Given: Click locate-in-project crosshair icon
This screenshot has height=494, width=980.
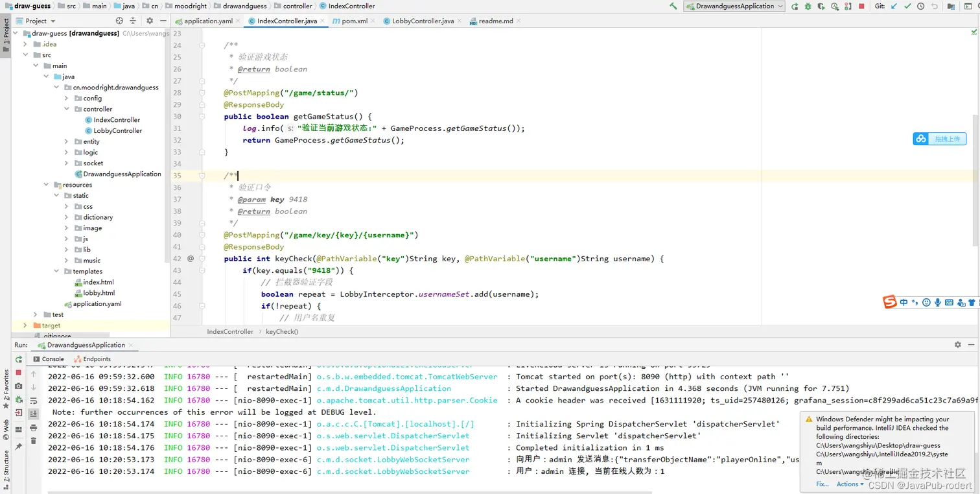Looking at the screenshot, I should point(119,21).
